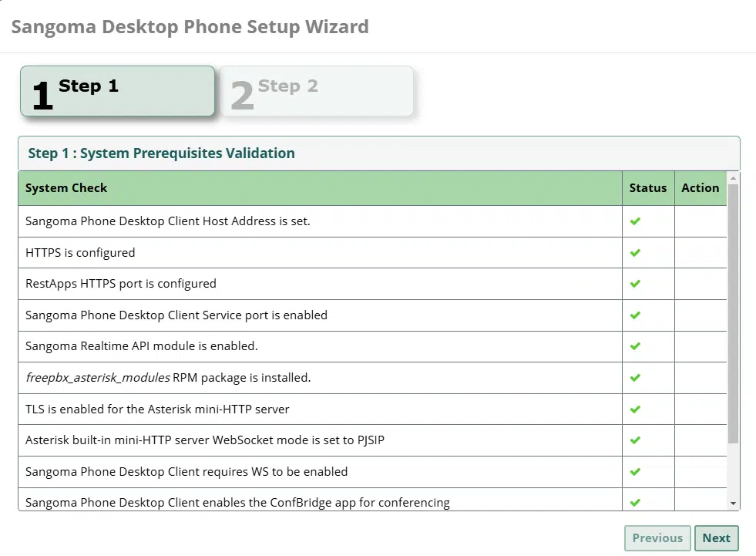The width and height of the screenshot is (756, 556).
Task: Click the checkmark for Sangoma Realtime API module
Action: [x=635, y=346]
